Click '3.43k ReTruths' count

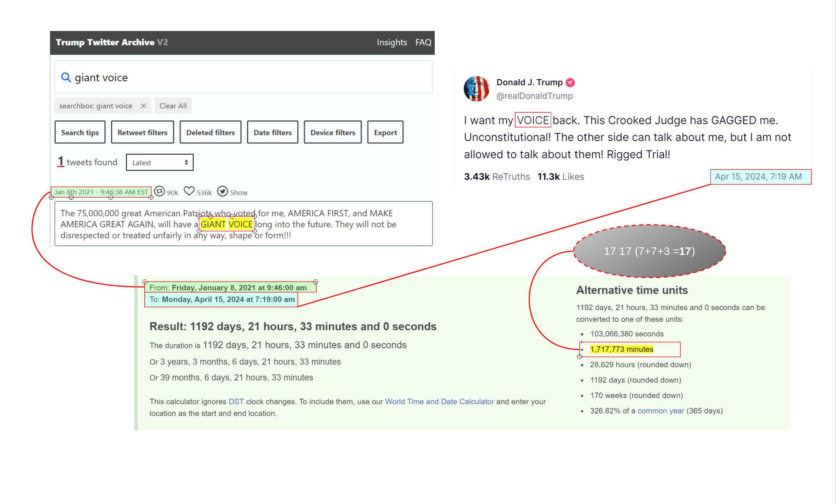(497, 177)
